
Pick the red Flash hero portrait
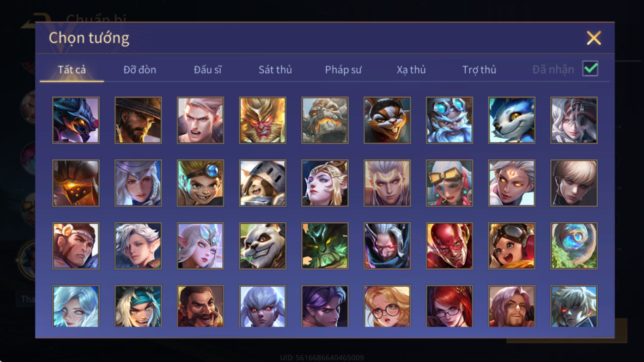click(449, 246)
